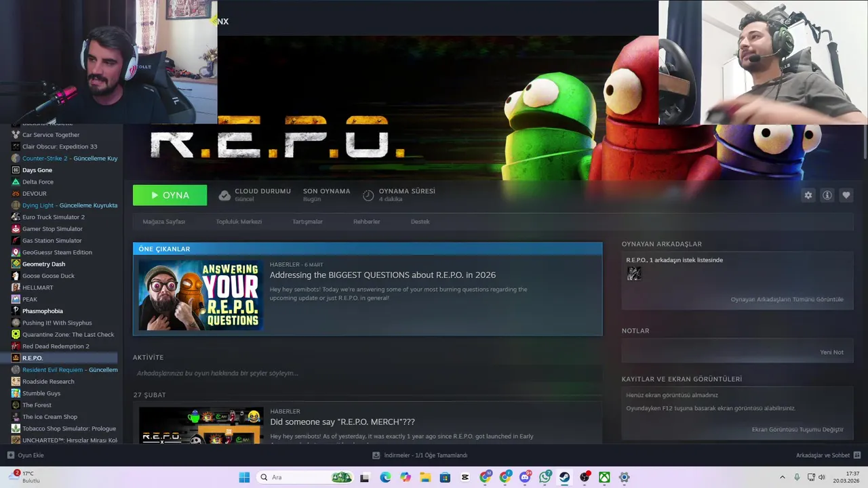This screenshot has height=488, width=868.
Task: Open Arkadaşlar ve Sohbet panel
Action: point(828,455)
